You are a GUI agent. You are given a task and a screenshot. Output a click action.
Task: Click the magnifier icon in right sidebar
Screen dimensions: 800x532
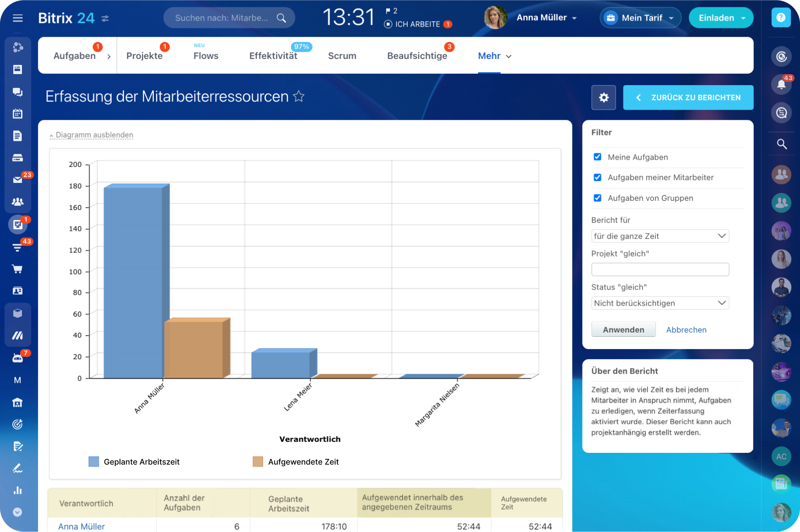[x=781, y=144]
